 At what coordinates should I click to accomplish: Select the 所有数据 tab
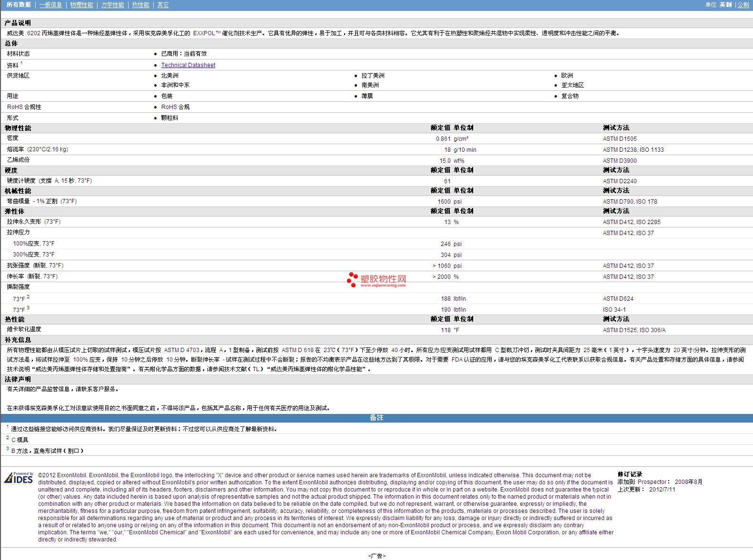(x=19, y=5)
